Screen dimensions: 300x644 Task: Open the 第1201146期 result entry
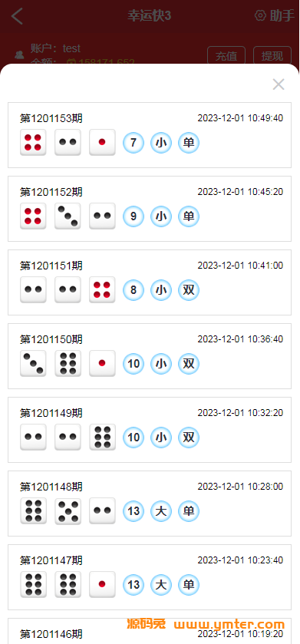click(150, 631)
